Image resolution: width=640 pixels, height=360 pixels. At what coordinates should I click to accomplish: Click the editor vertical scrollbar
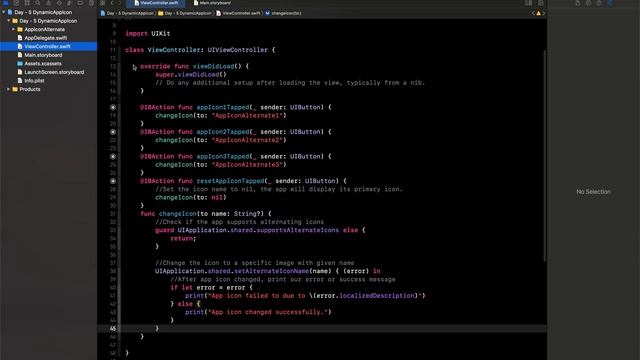[544, 155]
